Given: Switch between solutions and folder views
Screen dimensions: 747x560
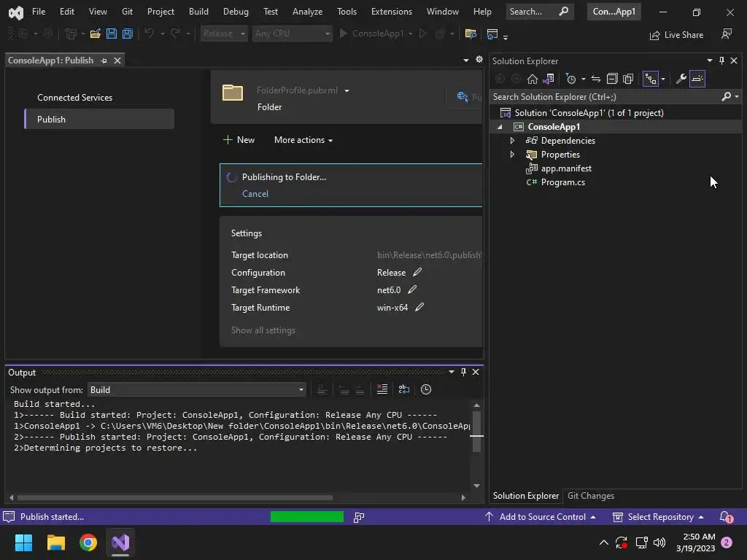Looking at the screenshot, I should click(549, 79).
